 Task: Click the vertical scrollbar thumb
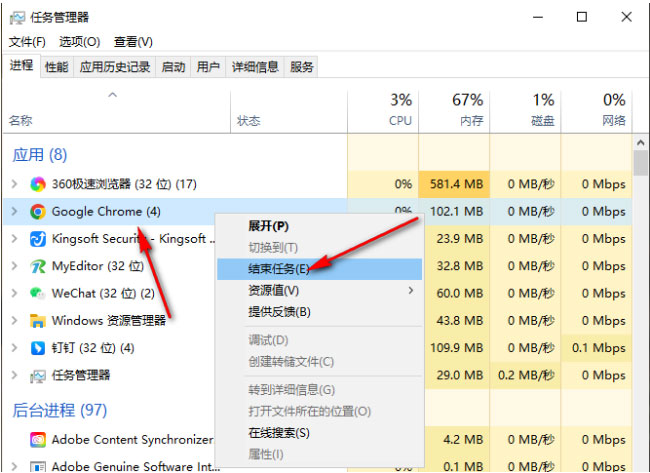641,163
